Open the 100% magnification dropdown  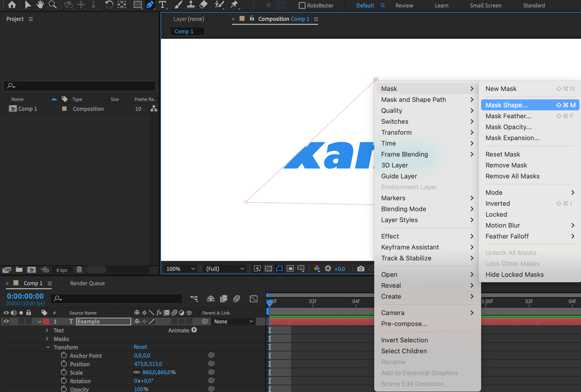pos(180,269)
